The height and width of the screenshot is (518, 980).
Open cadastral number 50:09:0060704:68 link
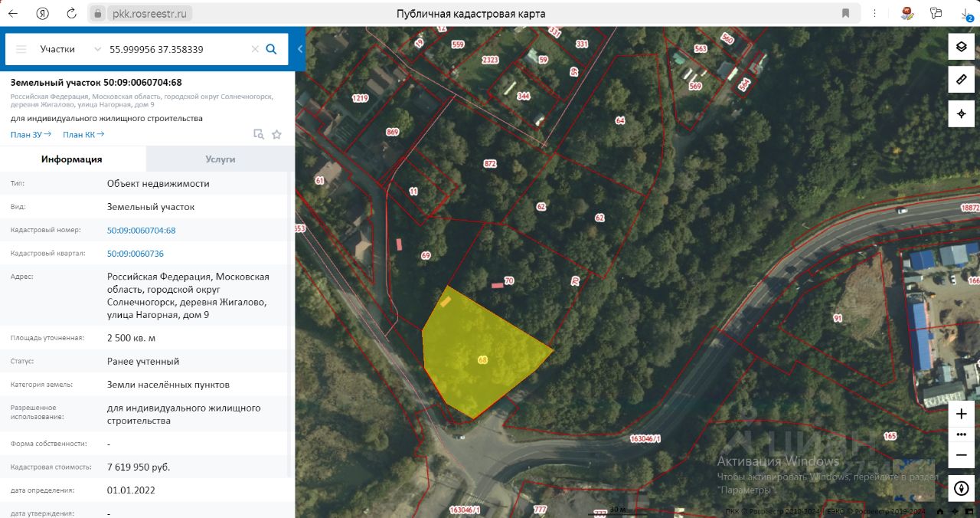point(142,231)
